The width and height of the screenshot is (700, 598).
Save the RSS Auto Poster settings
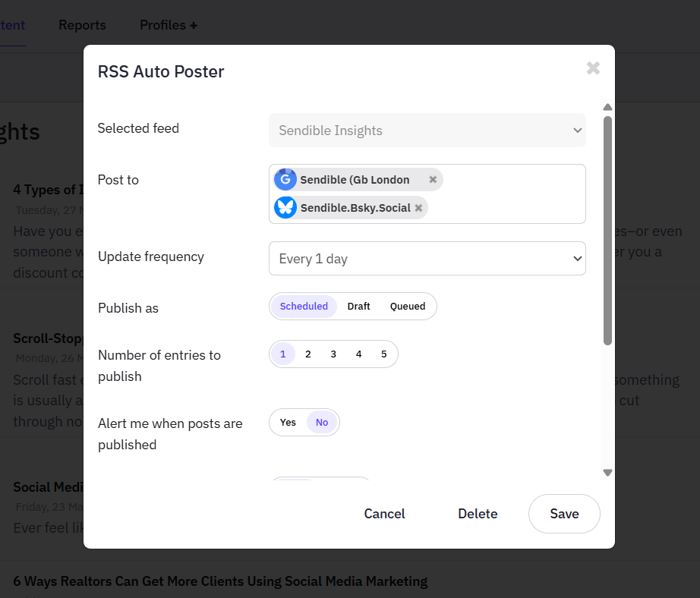pos(564,514)
